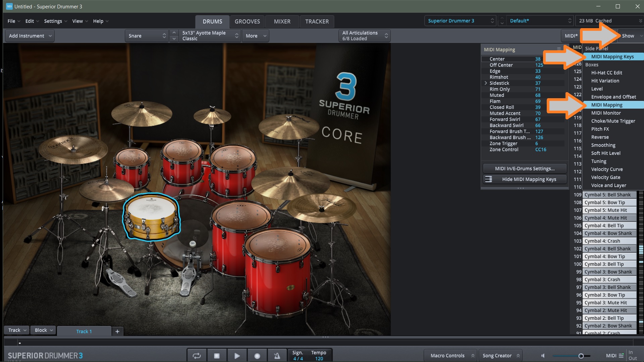Switch to the TRACKER tab
The height and width of the screenshot is (362, 644).
click(317, 21)
